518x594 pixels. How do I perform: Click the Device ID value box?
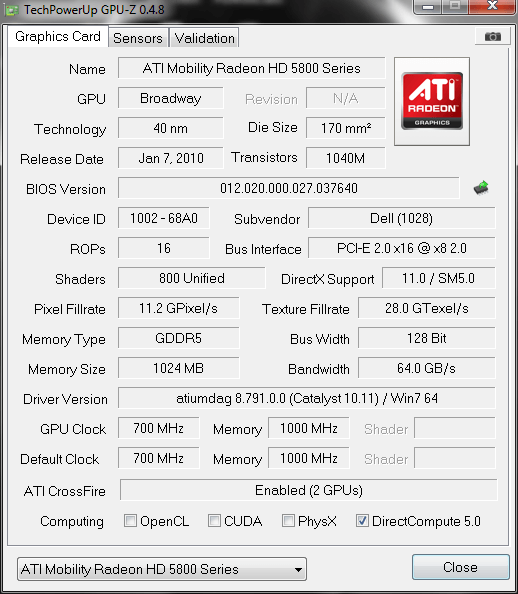(164, 218)
